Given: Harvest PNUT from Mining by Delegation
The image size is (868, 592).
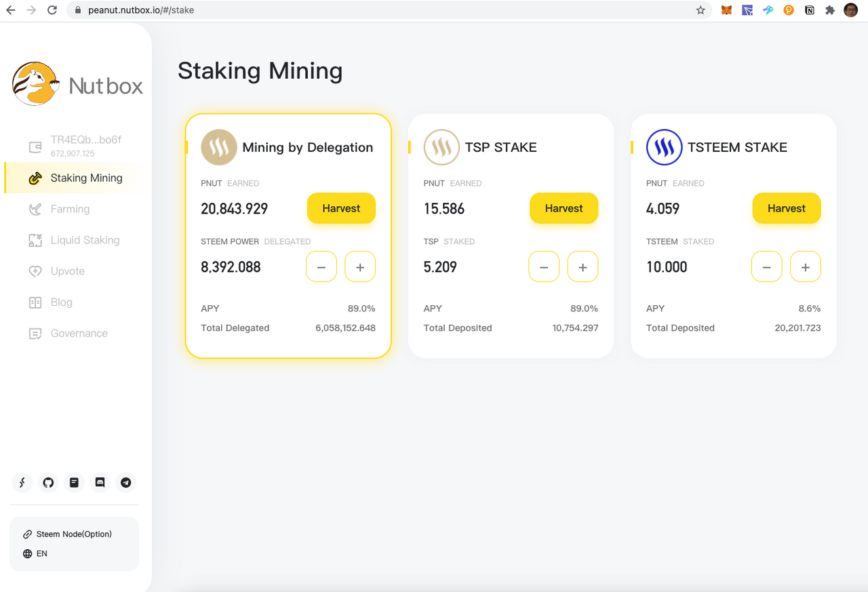Looking at the screenshot, I should click(x=341, y=208).
